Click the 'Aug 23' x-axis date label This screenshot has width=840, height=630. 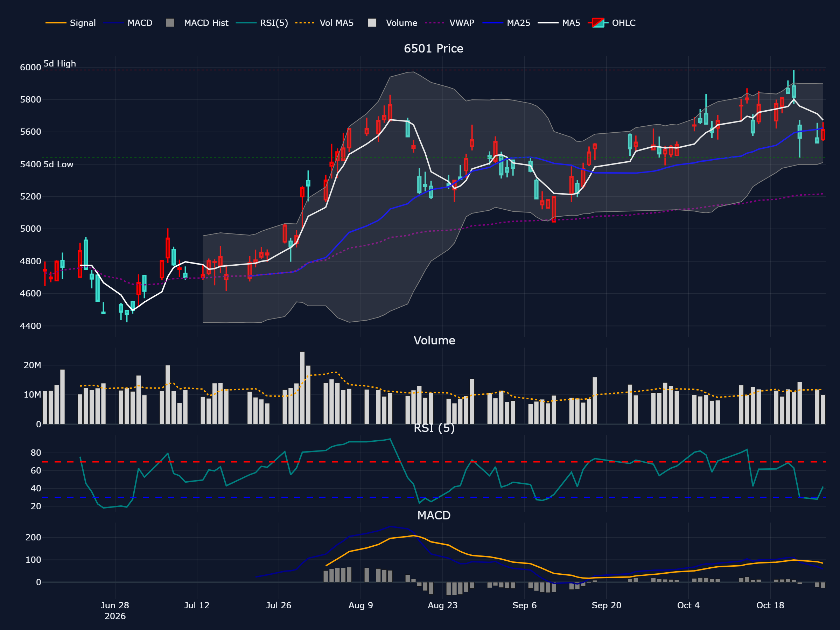pos(442,605)
